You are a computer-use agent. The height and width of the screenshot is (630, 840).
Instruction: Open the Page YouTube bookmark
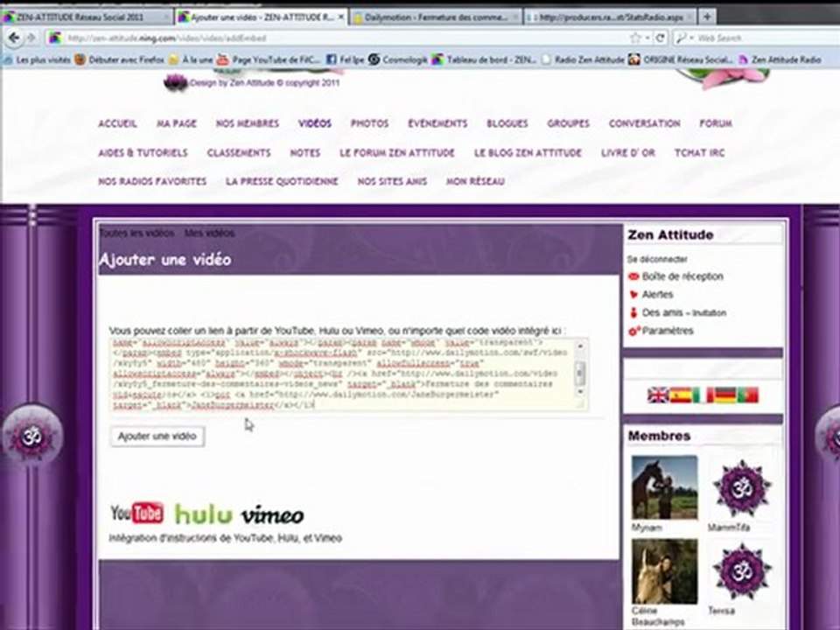269,60
